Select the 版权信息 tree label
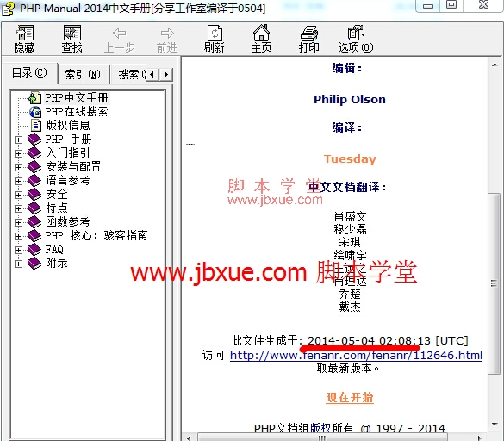The width and height of the screenshot is (504, 441). point(68,126)
